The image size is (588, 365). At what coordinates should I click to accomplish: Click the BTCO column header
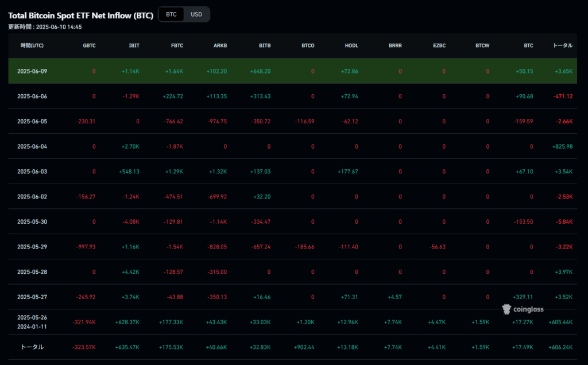308,45
